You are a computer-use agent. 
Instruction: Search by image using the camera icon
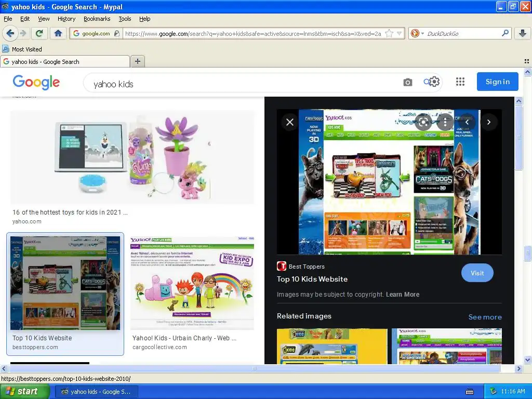pos(407,82)
